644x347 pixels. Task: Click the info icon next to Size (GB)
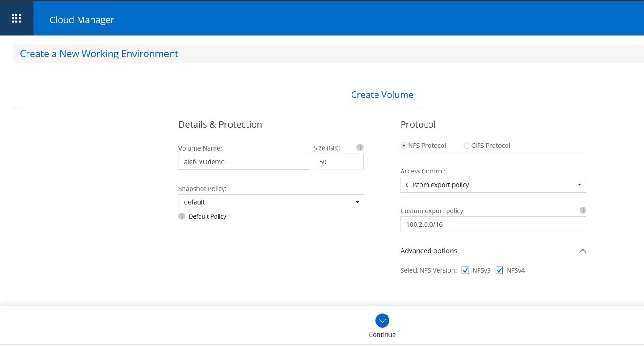360,147
